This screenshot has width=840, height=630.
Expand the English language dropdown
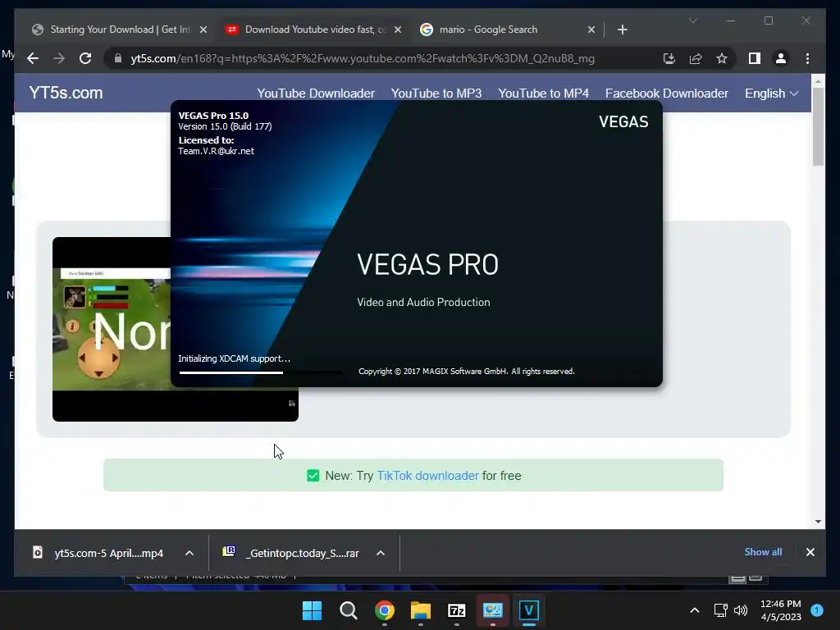tap(771, 94)
